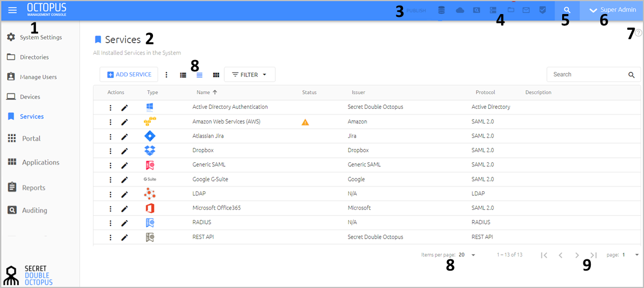Go to Directories in the sidebar
The width and height of the screenshot is (644, 288).
coord(29,57)
